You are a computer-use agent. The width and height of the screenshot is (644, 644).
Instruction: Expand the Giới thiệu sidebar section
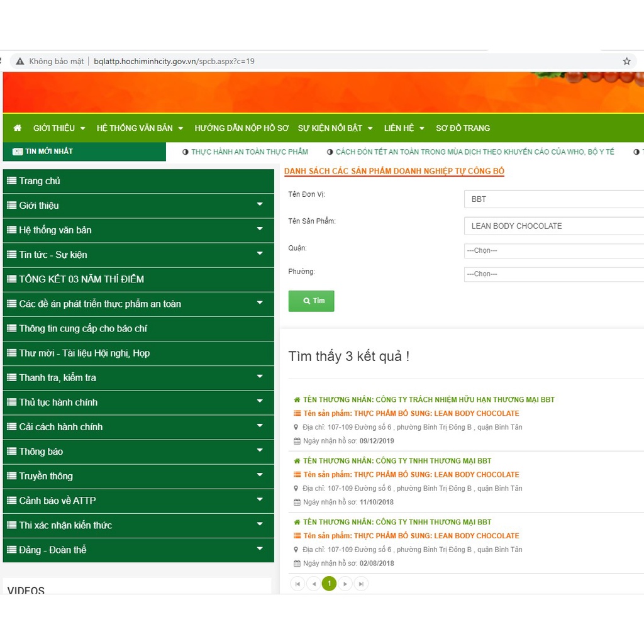(260, 205)
